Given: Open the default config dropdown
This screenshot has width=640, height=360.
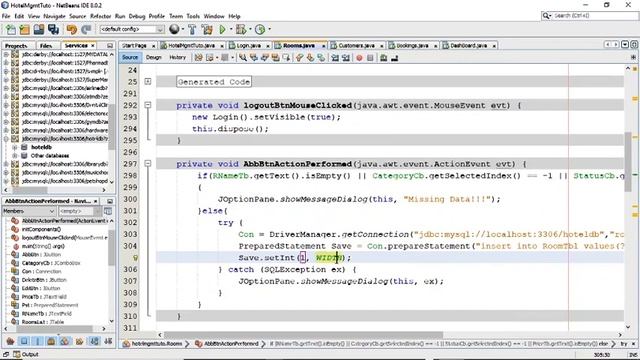Looking at the screenshot, I should pos(132,29).
